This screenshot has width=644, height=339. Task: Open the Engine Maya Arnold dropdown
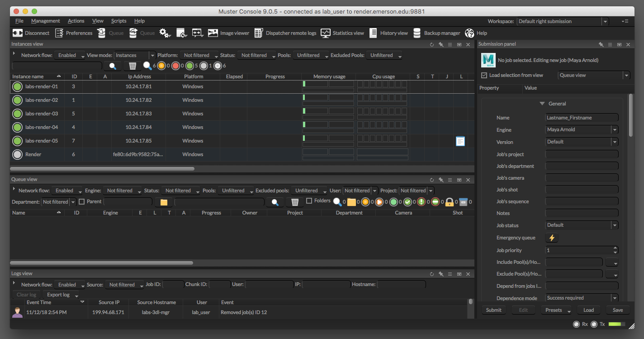click(582, 129)
